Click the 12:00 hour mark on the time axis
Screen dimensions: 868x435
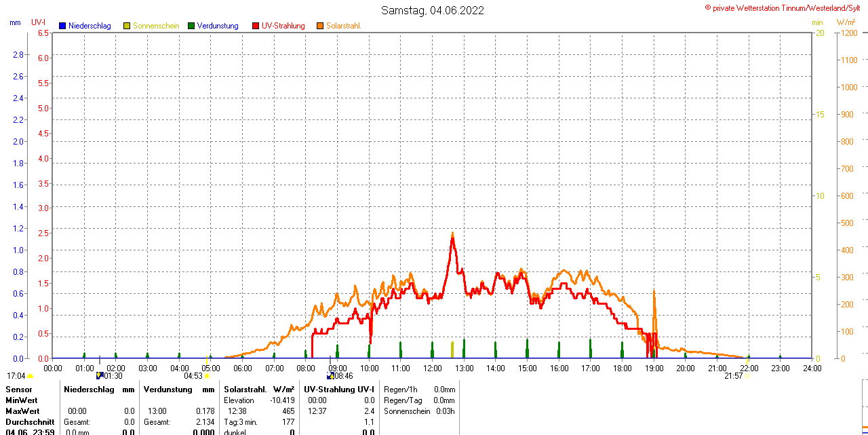tap(432, 368)
